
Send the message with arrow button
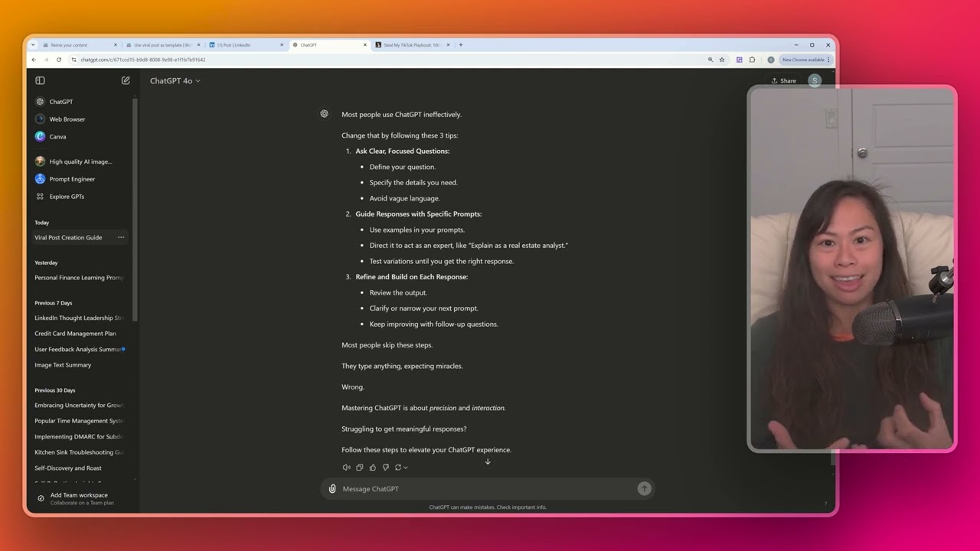[644, 489]
